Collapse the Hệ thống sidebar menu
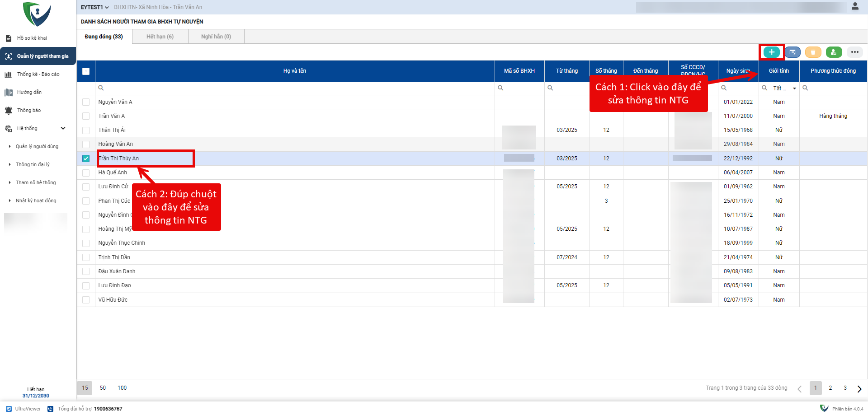 tap(63, 128)
